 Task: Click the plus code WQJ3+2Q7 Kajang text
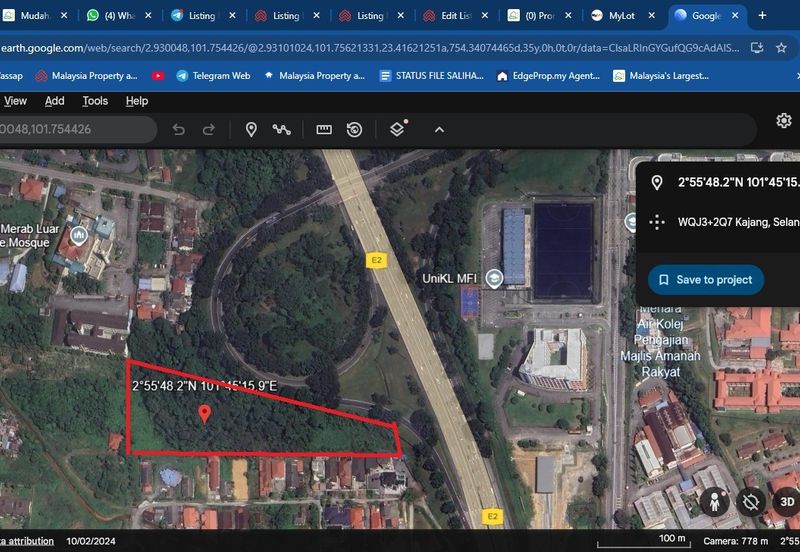coord(738,222)
